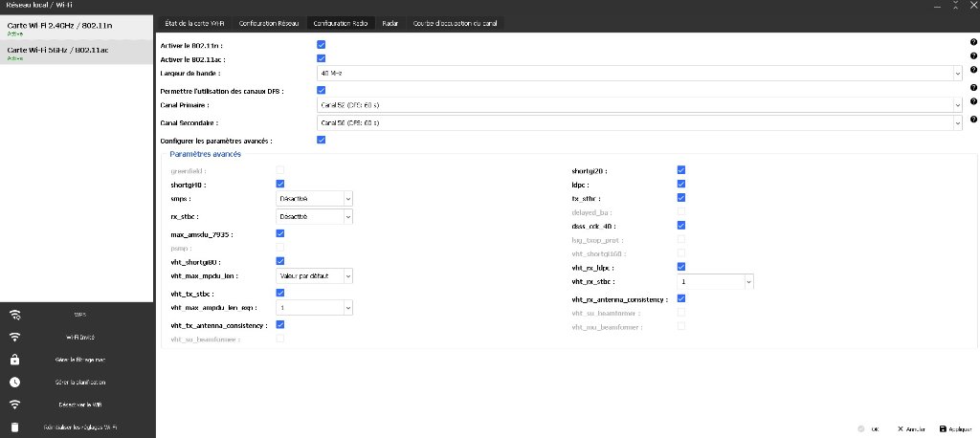Select Carte Wi-Fi 2.4GHz / 802.11n
980x438 pixels.
[x=77, y=28]
